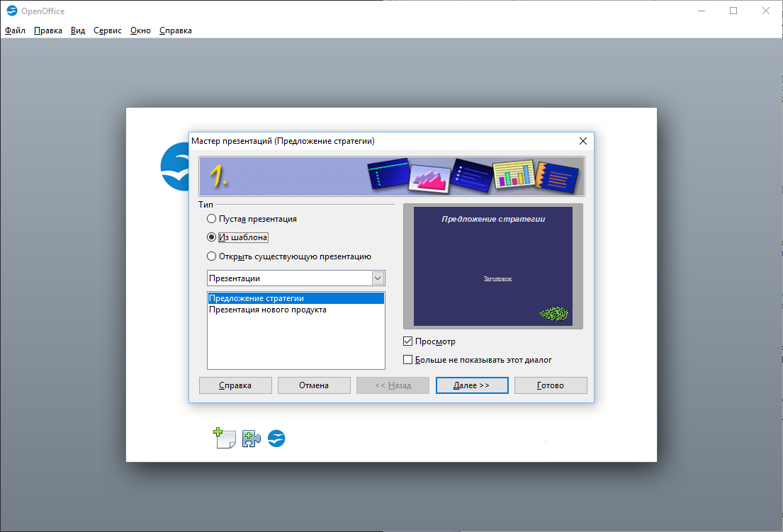The width and height of the screenshot is (783, 532).
Task: Open the Сервис menu
Action: [108, 30]
